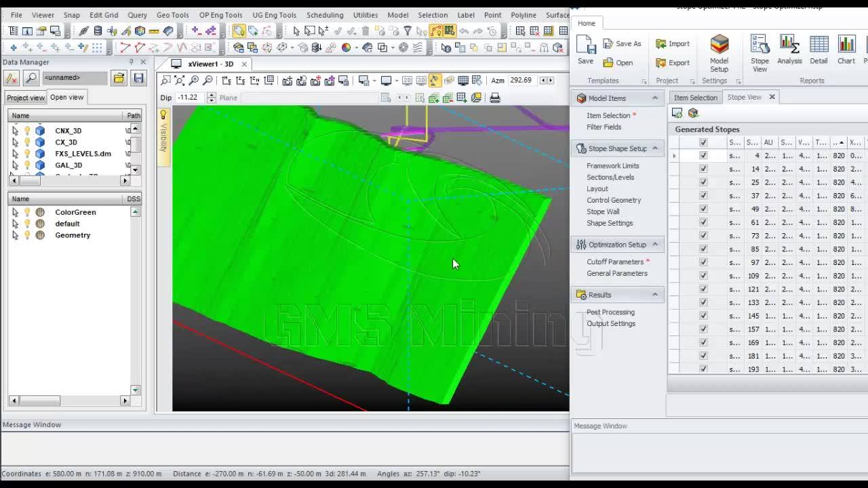This screenshot has width=868, height=488.
Task: Uncheck the stope row numbered 14
Action: tap(703, 169)
